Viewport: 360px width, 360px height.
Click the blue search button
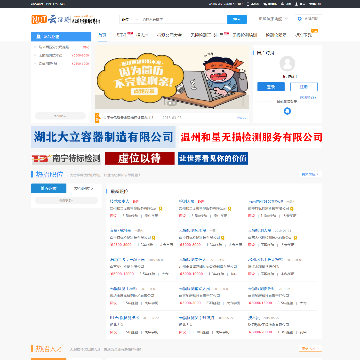[x=237, y=19]
